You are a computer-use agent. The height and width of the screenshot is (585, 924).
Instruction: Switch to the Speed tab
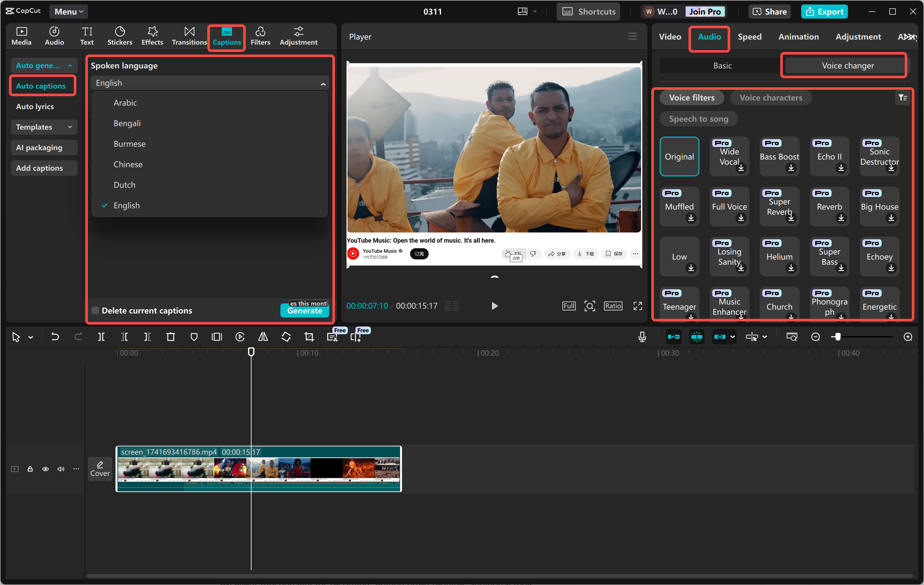[750, 37]
